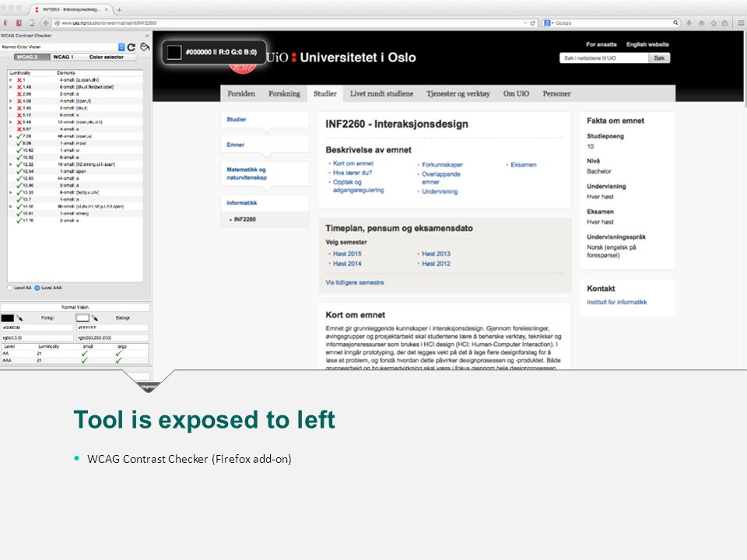
Task: Refresh the WCAG Contrast Checker results
Action: point(132,47)
